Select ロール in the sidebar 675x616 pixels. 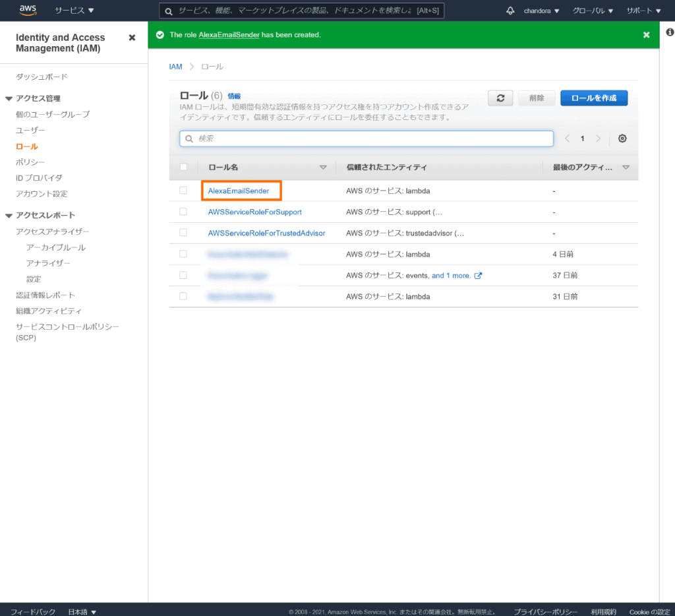point(26,146)
